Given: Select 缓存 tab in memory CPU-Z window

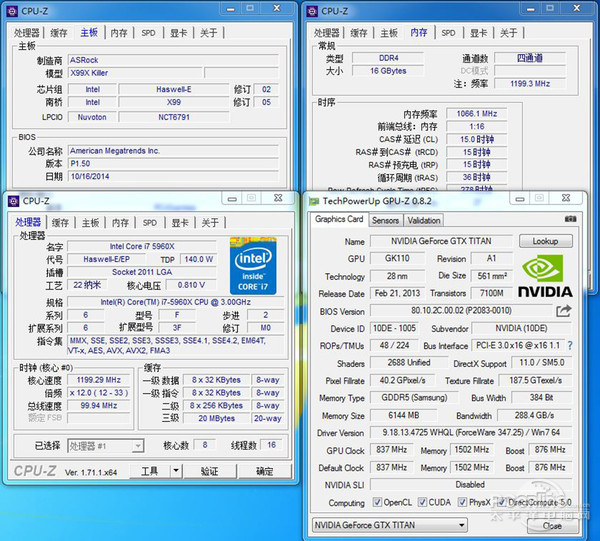Looking at the screenshot, I should (x=359, y=33).
